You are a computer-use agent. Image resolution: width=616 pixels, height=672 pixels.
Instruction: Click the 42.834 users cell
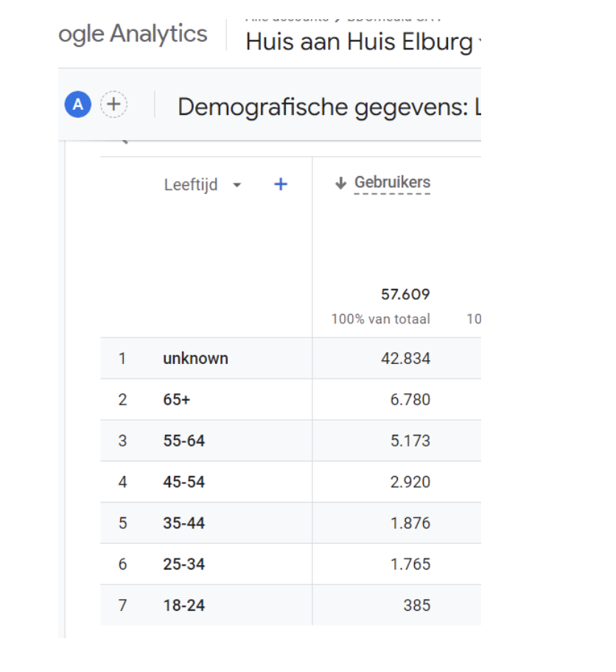(405, 358)
